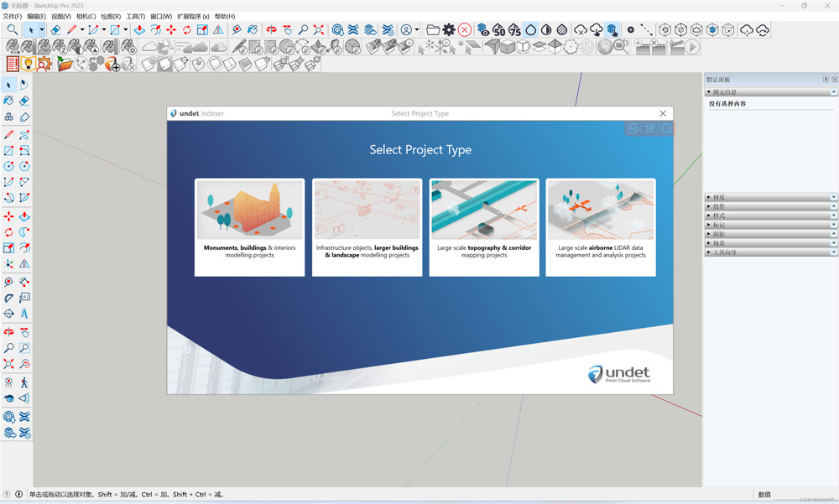839x504 pixels.
Task: Choose Infrastructure objects, larger buildings project card
Action: point(367,227)
